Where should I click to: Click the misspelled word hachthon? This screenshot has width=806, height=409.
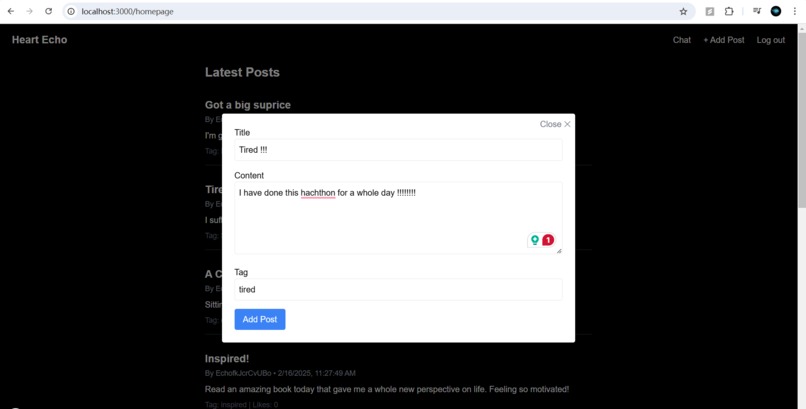pos(318,193)
